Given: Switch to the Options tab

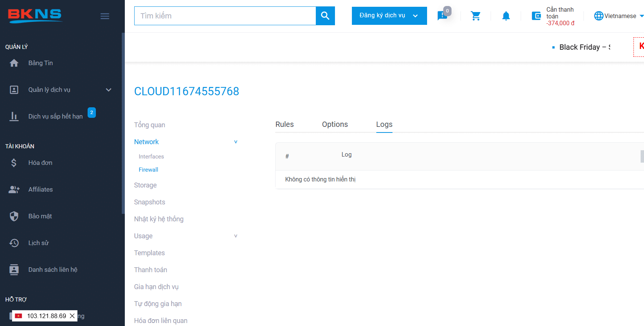Looking at the screenshot, I should tap(335, 124).
